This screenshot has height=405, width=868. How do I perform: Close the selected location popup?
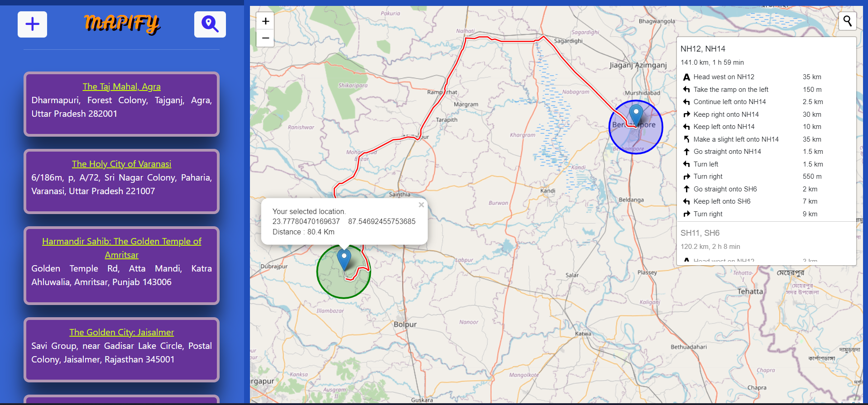click(x=421, y=205)
